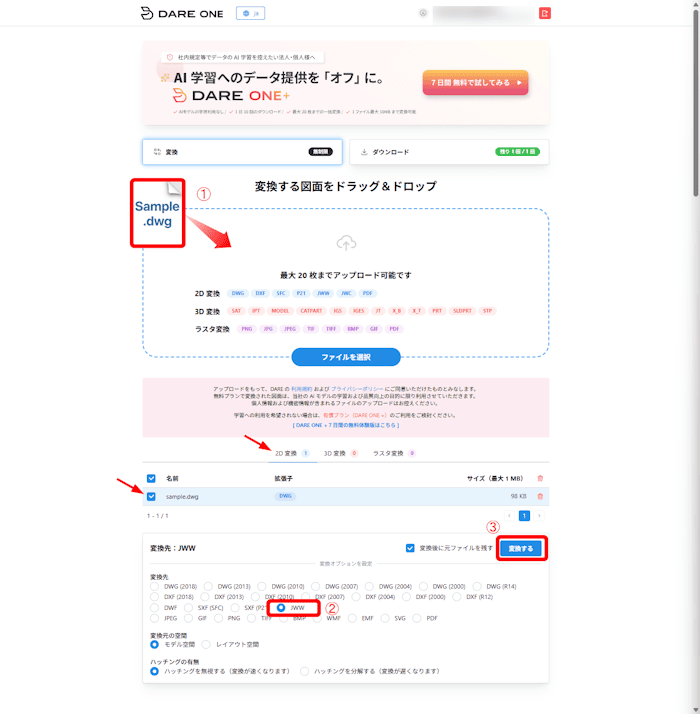Select the DXF (R12) radio option
The image size is (700, 714).
click(x=457, y=597)
